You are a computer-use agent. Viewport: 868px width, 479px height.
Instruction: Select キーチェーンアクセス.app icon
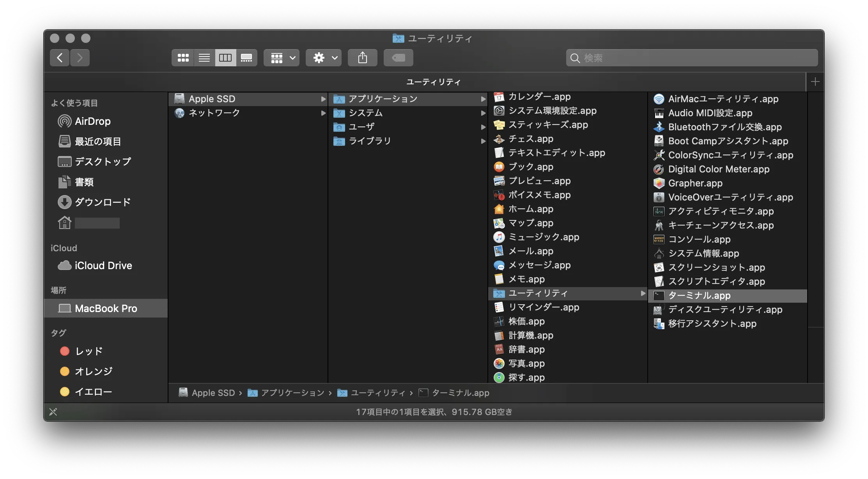[659, 225]
